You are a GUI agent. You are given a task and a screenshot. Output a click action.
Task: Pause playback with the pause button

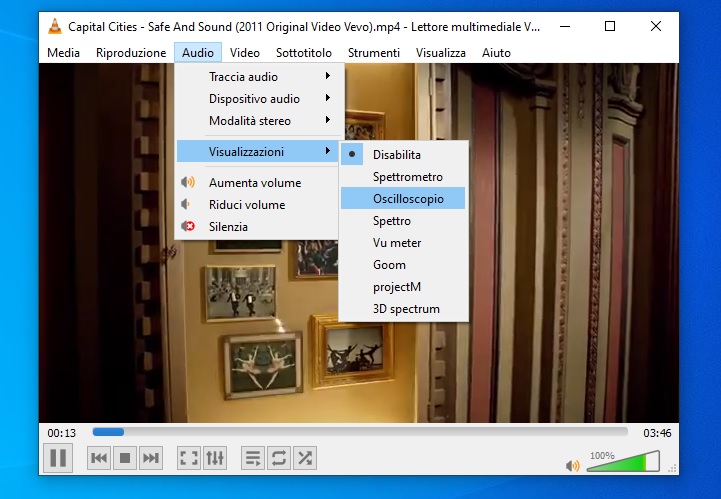(x=58, y=458)
